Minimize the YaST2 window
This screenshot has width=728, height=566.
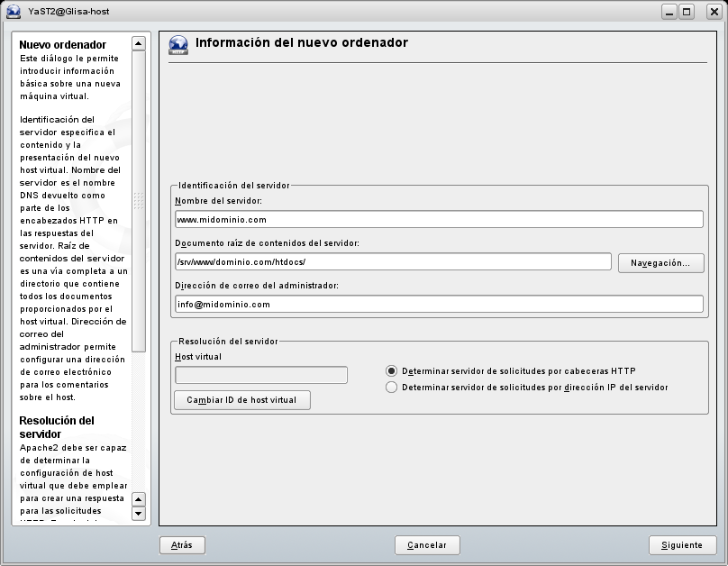669,12
